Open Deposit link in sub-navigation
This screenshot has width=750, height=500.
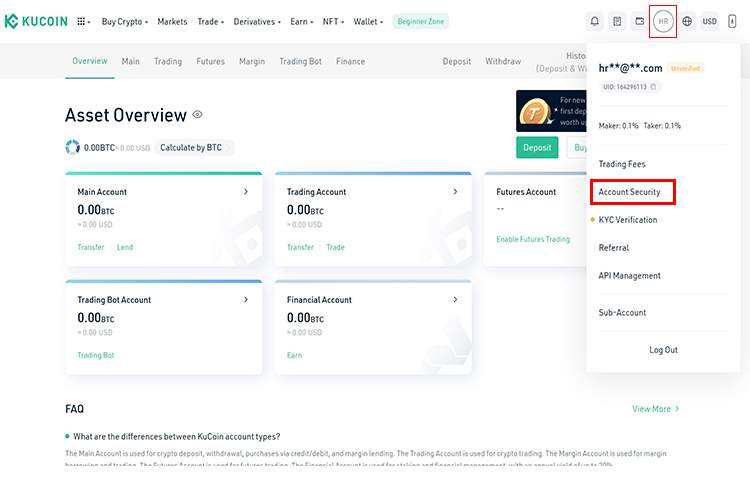(x=457, y=61)
